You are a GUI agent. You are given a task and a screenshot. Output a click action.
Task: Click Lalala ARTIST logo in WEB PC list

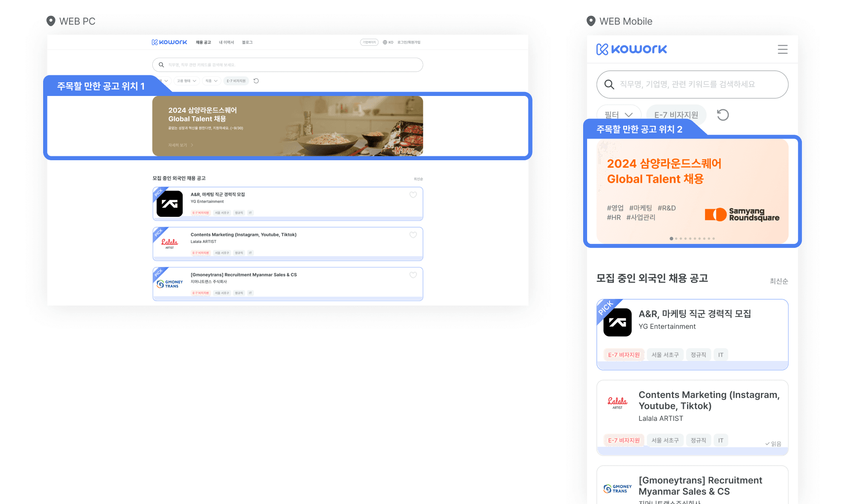pyautogui.click(x=169, y=243)
